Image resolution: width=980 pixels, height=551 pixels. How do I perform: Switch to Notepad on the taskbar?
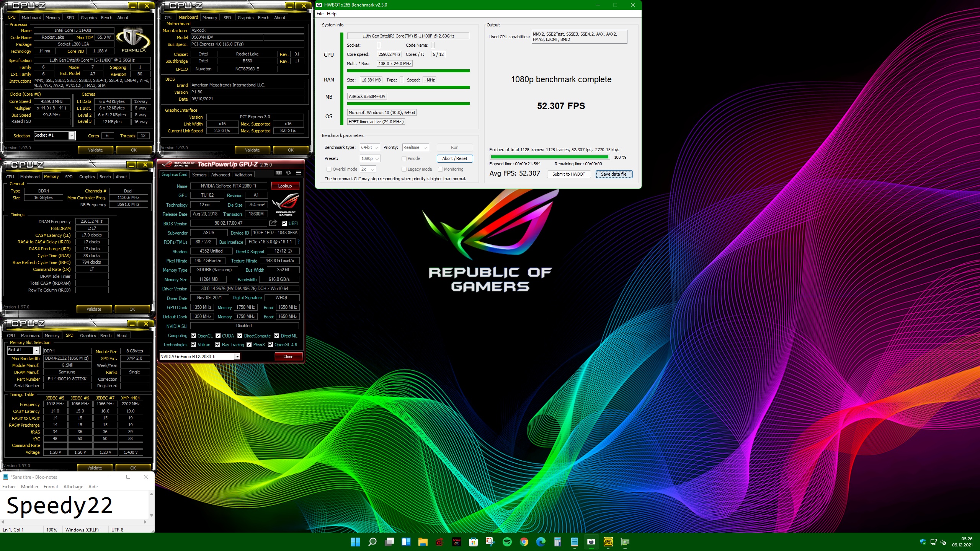click(574, 542)
